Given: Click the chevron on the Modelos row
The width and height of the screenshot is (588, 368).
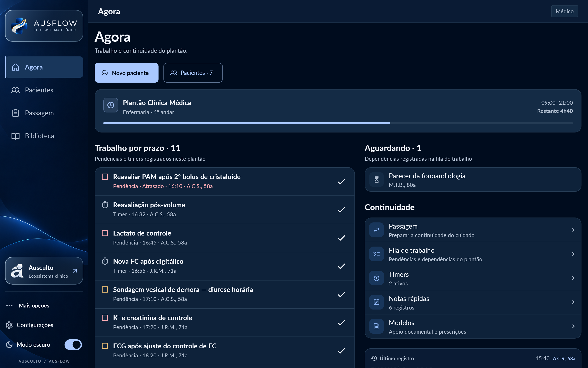Looking at the screenshot, I should [x=573, y=326].
